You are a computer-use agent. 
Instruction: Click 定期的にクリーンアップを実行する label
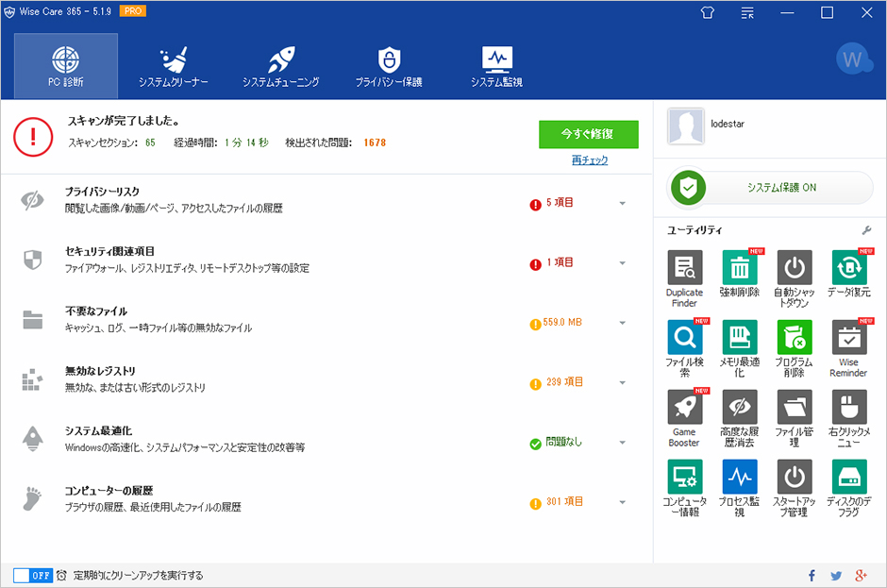(x=138, y=576)
